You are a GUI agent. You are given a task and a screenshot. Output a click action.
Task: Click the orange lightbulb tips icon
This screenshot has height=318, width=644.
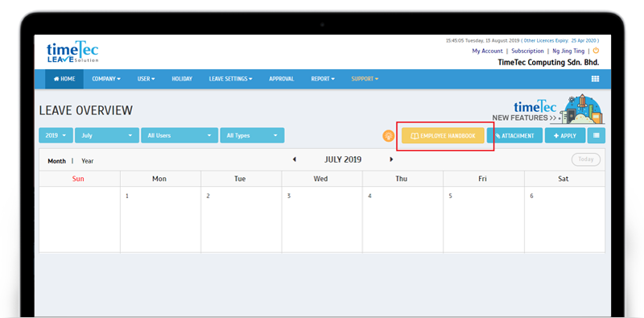tap(388, 135)
